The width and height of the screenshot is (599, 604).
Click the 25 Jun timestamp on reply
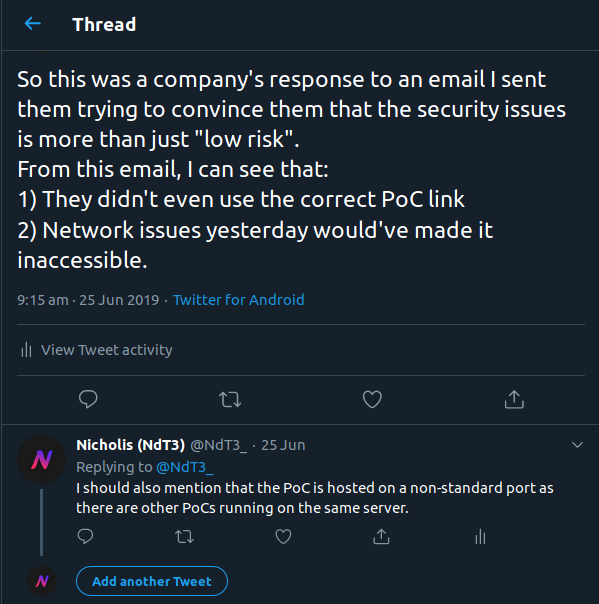click(x=283, y=445)
